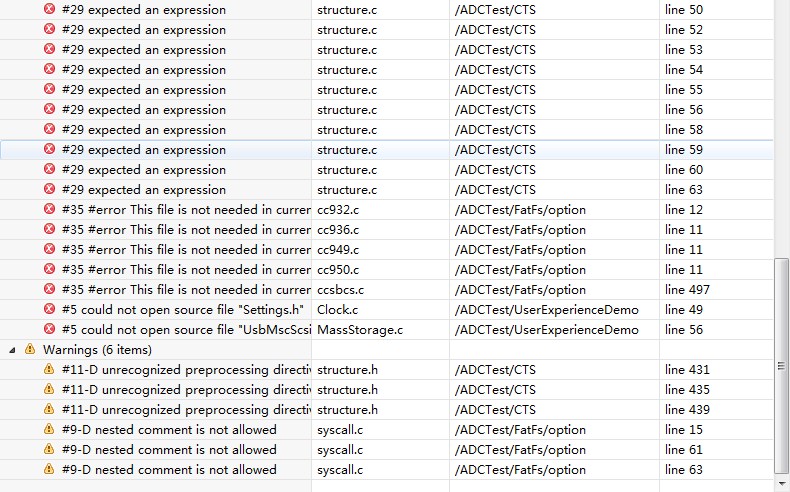
Task: Select the syscall.c line 63 nested comment warning
Action: pyautogui.click(x=168, y=470)
